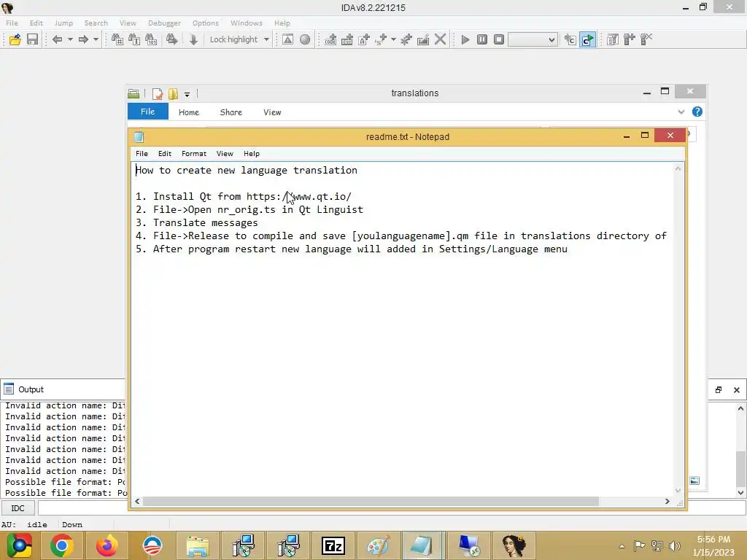Viewport: 747px width, 560px height.
Task: Close the IDA Output panel
Action: [x=737, y=389]
